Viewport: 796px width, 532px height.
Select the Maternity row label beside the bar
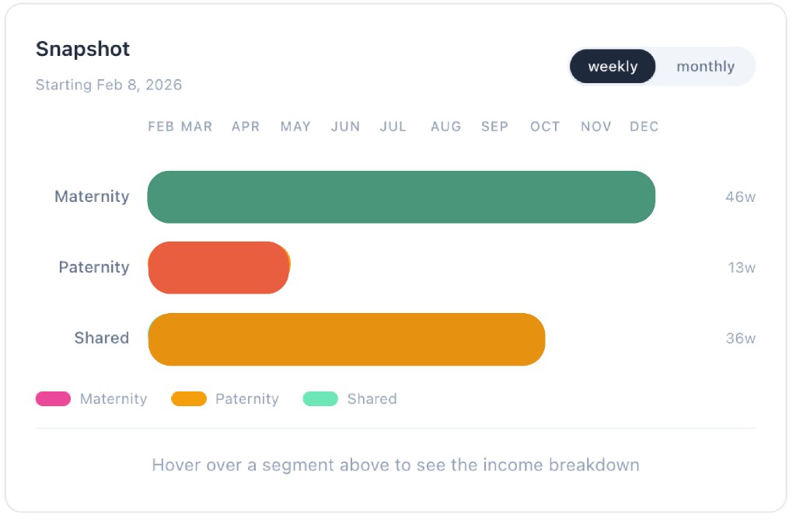[92, 197]
